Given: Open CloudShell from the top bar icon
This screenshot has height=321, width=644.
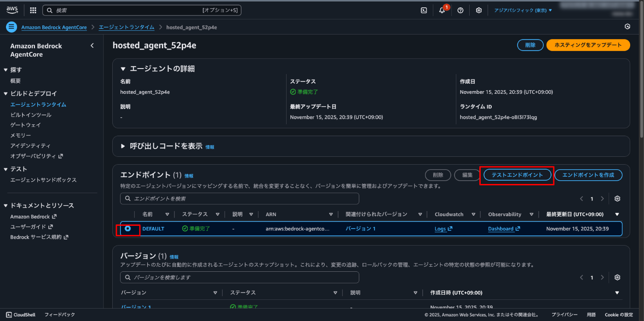Looking at the screenshot, I should [424, 10].
